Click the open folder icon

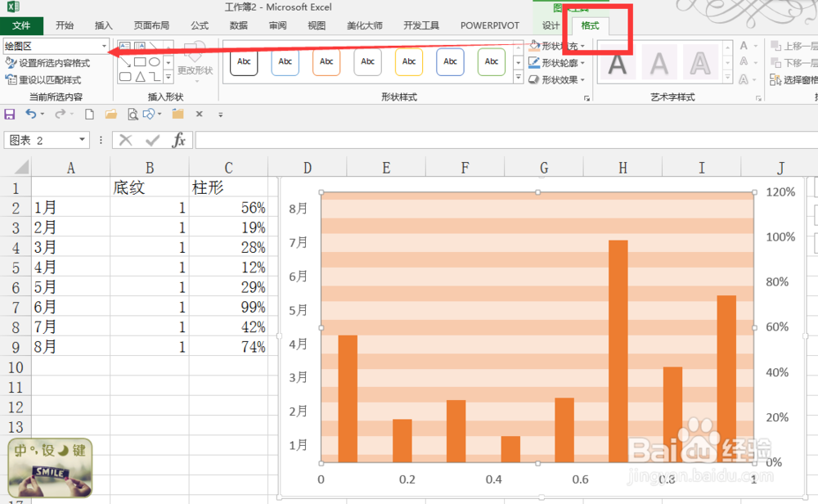pyautogui.click(x=110, y=115)
